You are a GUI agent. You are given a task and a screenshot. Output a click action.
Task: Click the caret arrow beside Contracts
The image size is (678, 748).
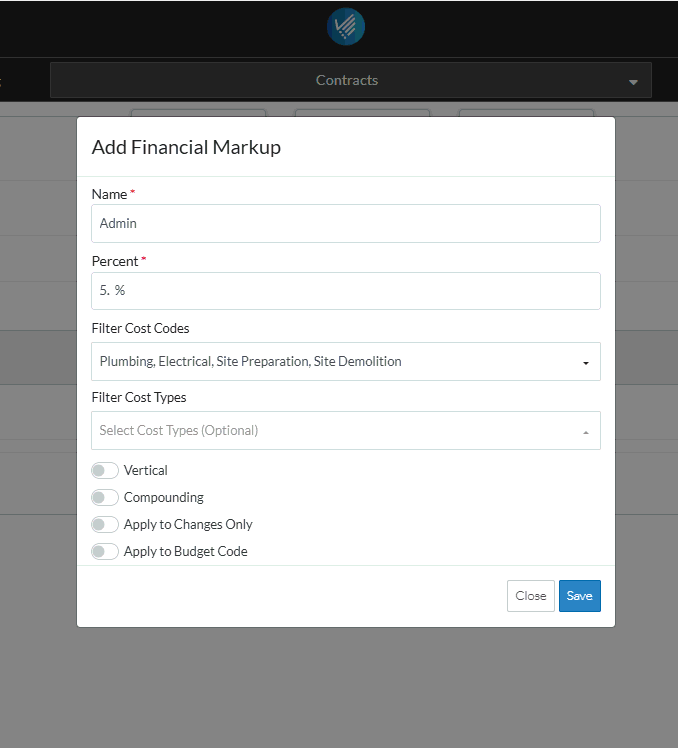633,82
